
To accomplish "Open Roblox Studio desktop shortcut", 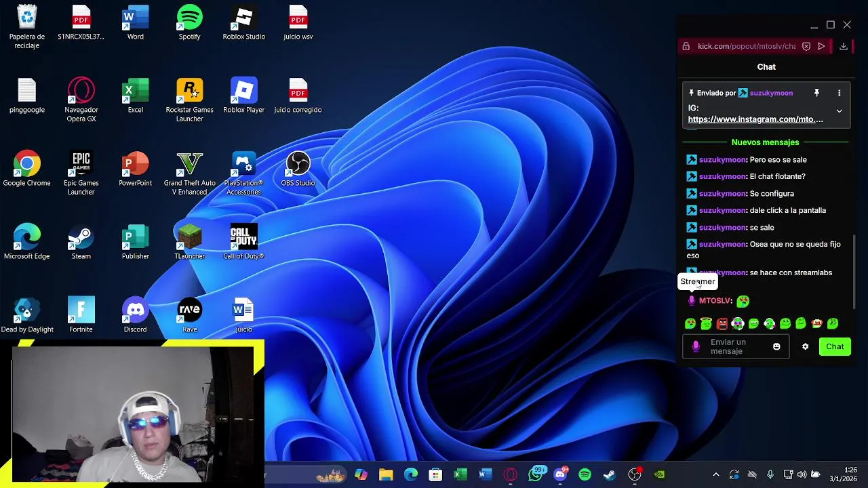I will [x=244, y=23].
